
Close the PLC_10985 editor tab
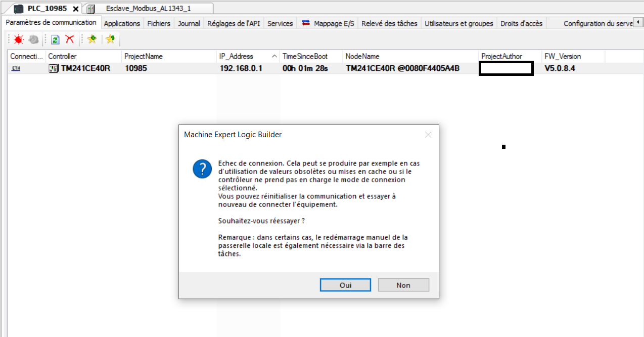point(76,9)
